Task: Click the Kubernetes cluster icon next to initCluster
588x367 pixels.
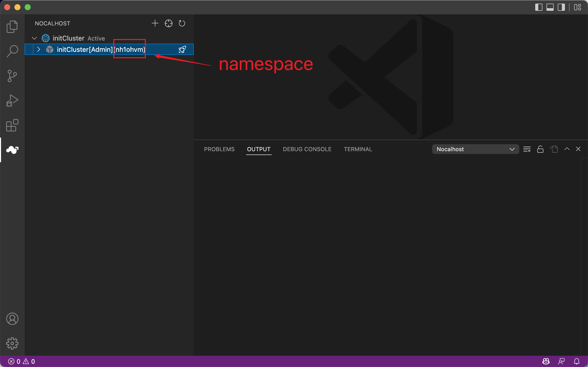Action: click(46, 38)
